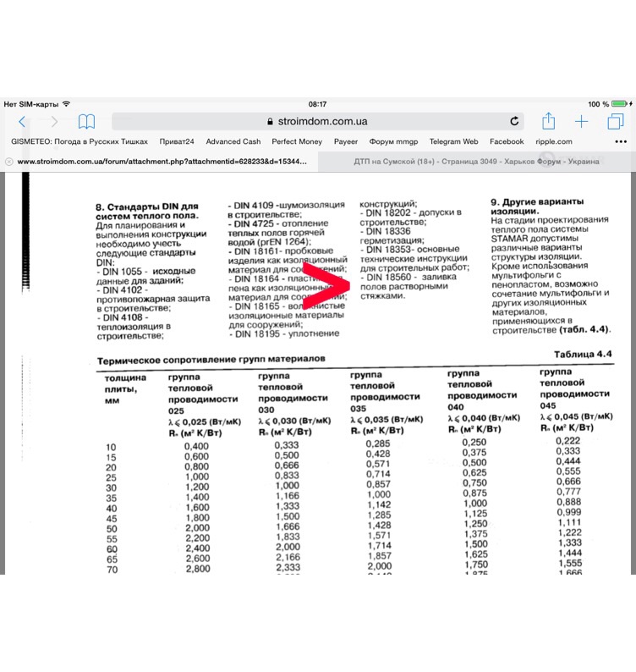Tap the value 2,166 in table
Image resolution: width=636 pixels, height=672 pixels.
[x=288, y=557]
